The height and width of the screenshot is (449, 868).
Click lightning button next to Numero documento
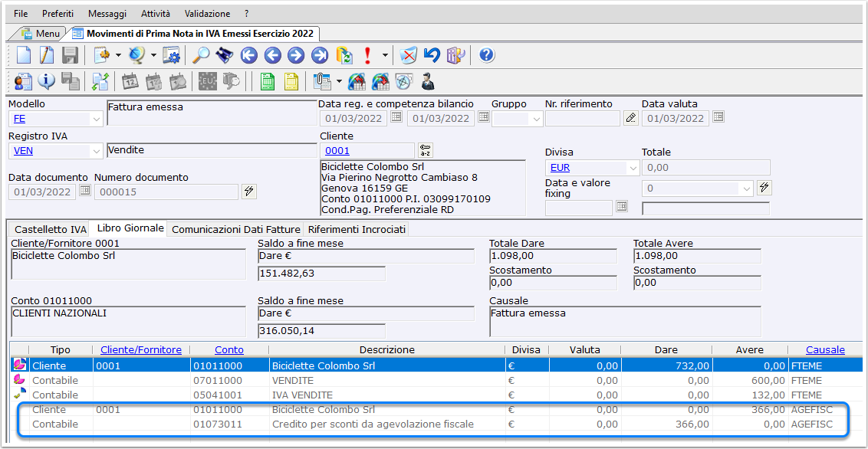[x=248, y=192]
